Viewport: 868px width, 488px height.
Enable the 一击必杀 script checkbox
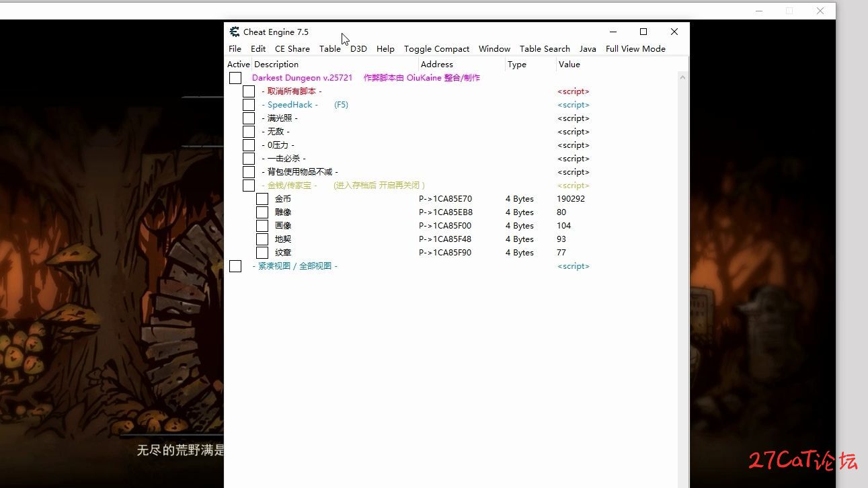[x=249, y=159]
